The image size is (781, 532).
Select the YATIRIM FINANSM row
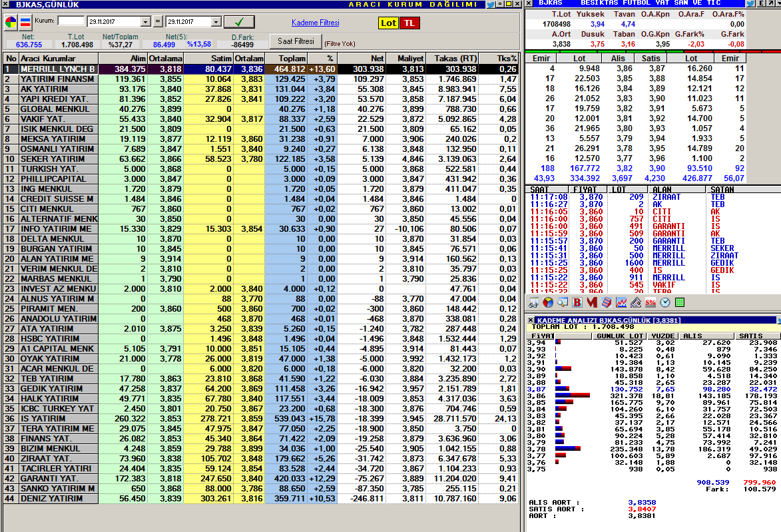[x=260, y=79]
